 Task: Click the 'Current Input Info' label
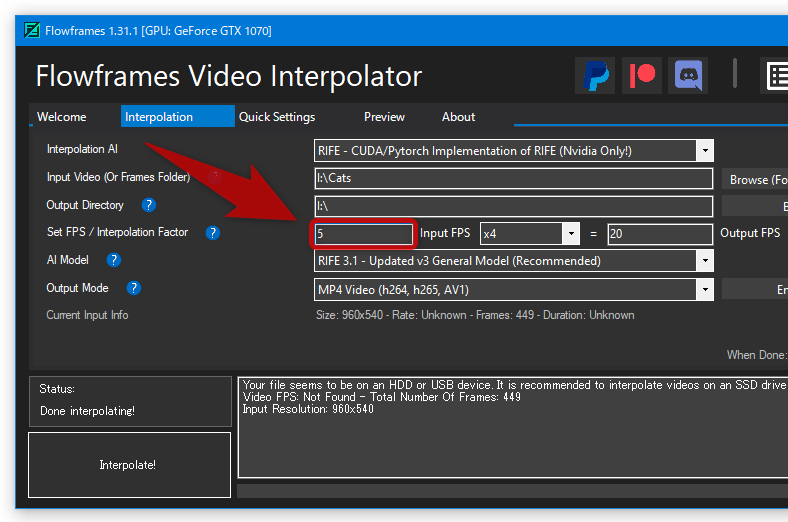87,315
